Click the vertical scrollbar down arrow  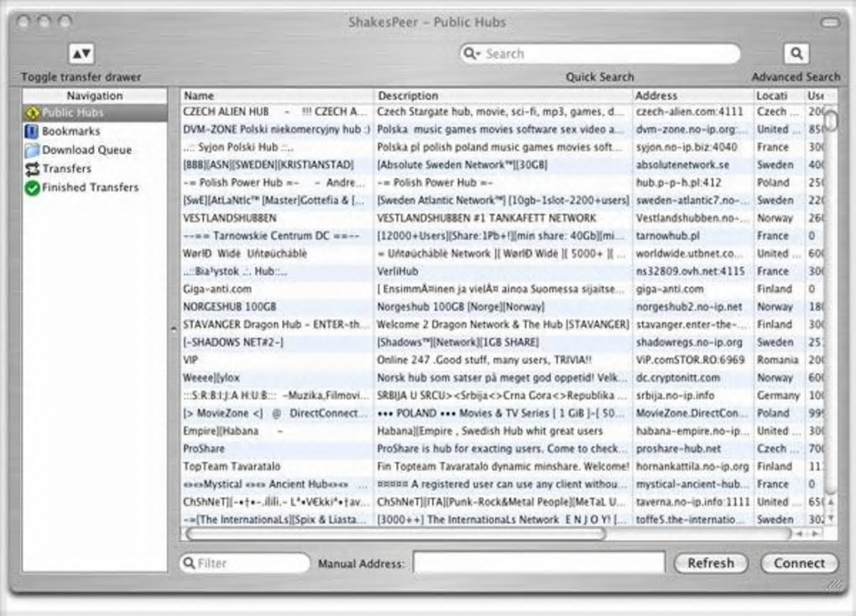click(831, 518)
